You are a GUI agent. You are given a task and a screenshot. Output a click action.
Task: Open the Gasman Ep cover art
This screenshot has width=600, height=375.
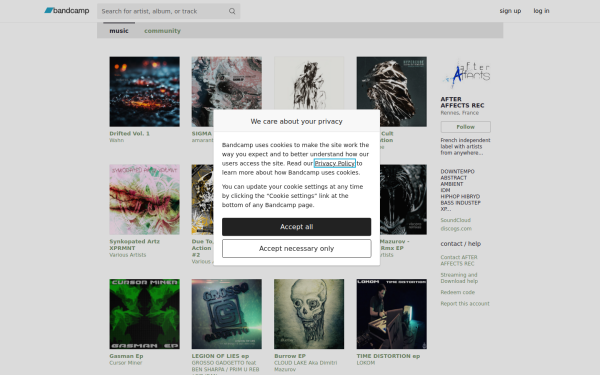point(144,314)
